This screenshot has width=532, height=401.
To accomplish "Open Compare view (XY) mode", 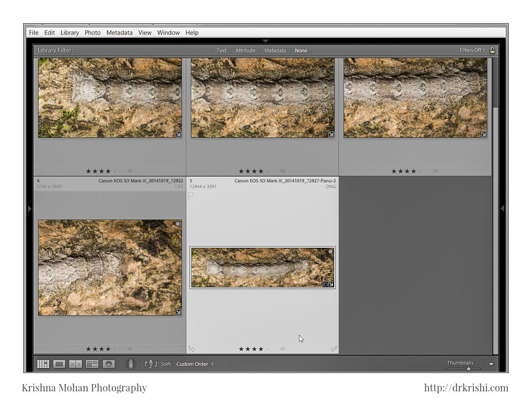I will (x=75, y=364).
